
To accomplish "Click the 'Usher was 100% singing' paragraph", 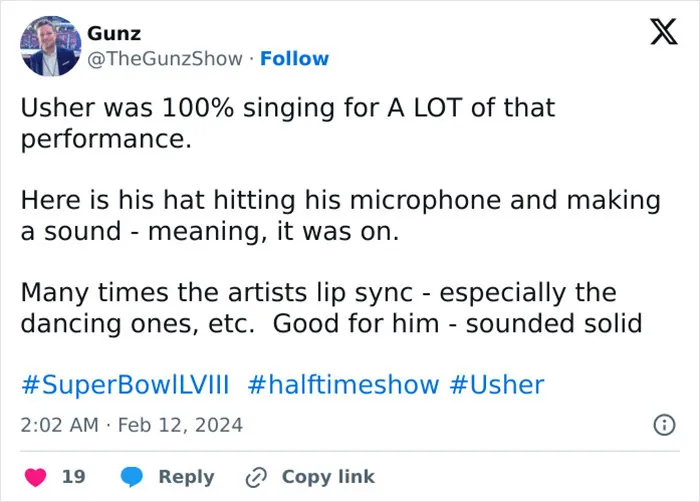I will 288,123.
